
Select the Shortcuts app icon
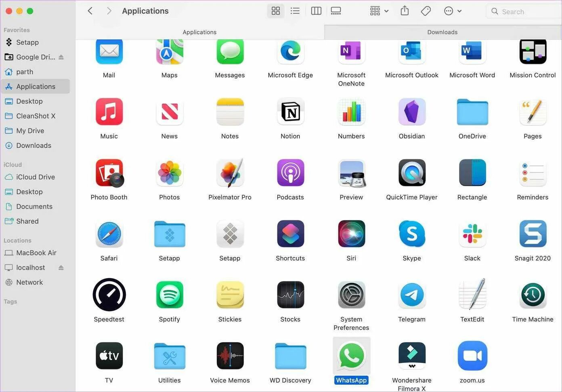click(x=291, y=234)
